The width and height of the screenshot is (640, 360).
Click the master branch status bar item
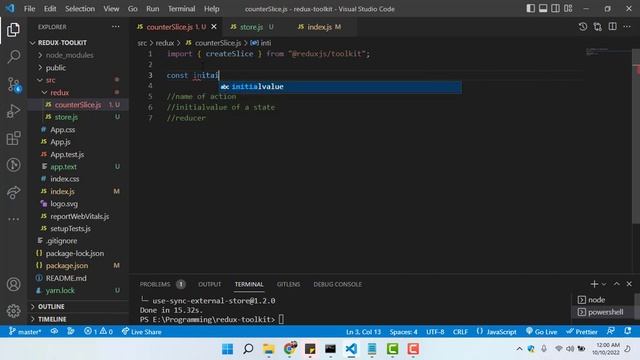(25, 332)
